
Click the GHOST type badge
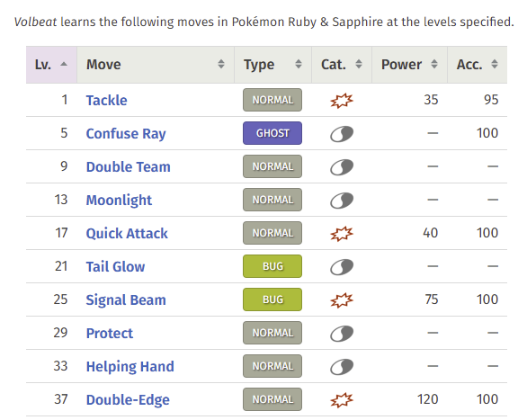(272, 133)
